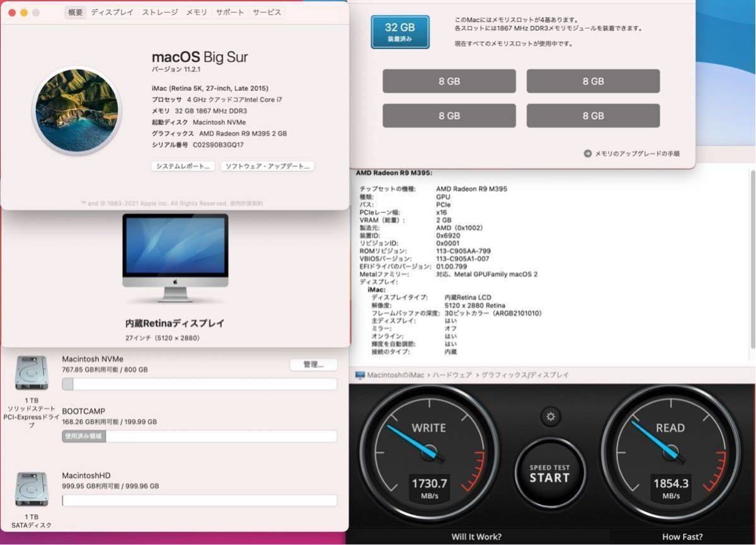The height and width of the screenshot is (545, 756).
Task: Click the graphics report vertical scrollbar
Action: [x=752, y=258]
